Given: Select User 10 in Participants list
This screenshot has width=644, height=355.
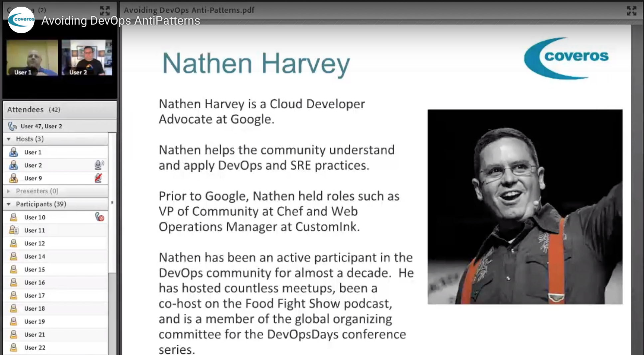Looking at the screenshot, I should [35, 217].
